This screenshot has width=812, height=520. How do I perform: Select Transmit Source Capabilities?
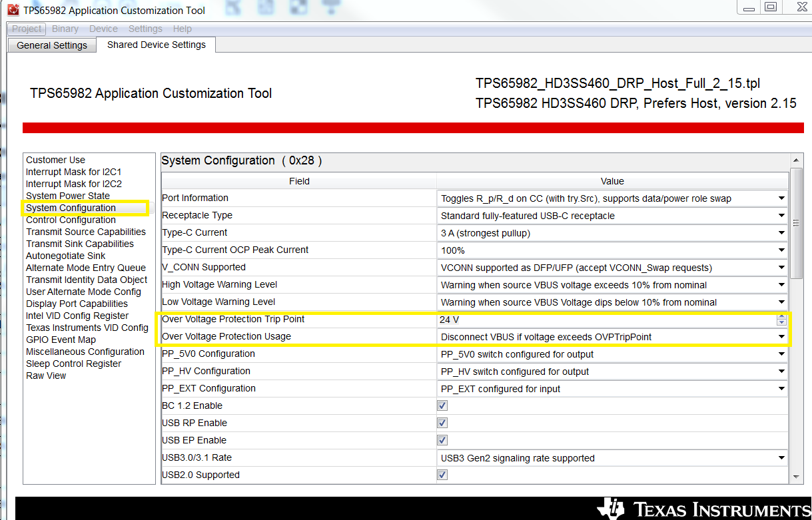tap(86, 232)
